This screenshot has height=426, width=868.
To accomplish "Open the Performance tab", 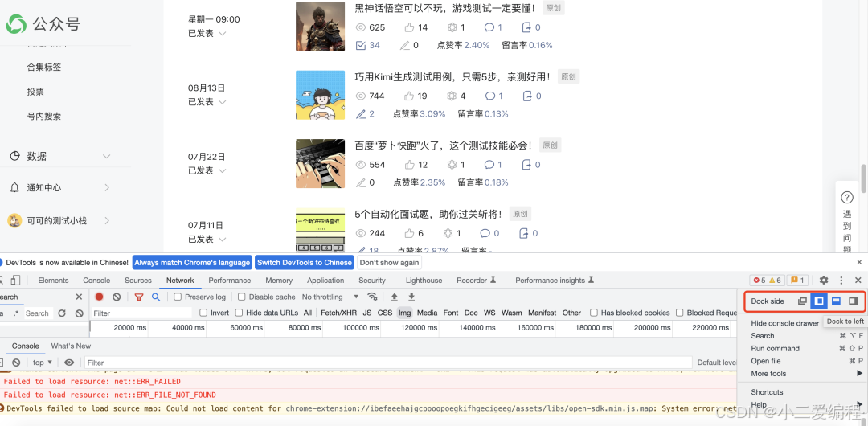I will click(x=230, y=281).
